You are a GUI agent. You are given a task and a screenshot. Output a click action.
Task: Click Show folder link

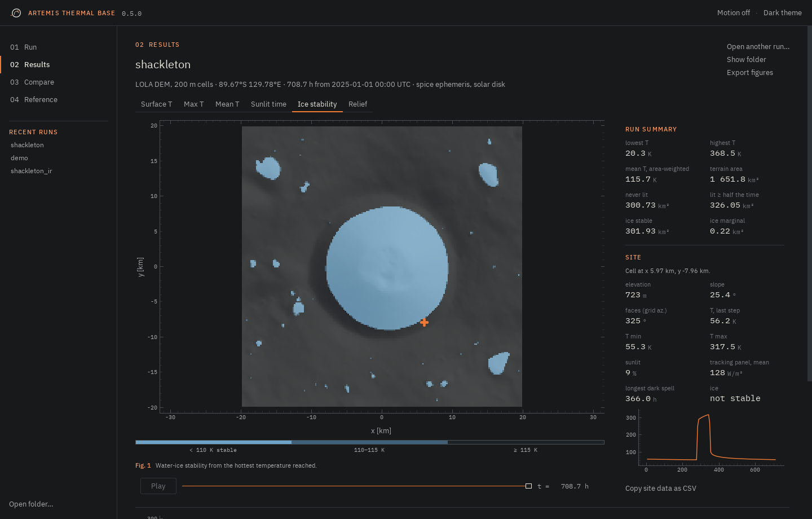tap(746, 59)
